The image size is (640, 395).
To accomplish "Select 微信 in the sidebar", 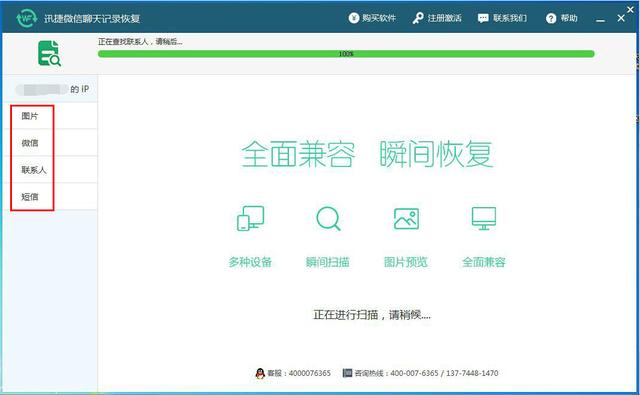I will point(51,143).
